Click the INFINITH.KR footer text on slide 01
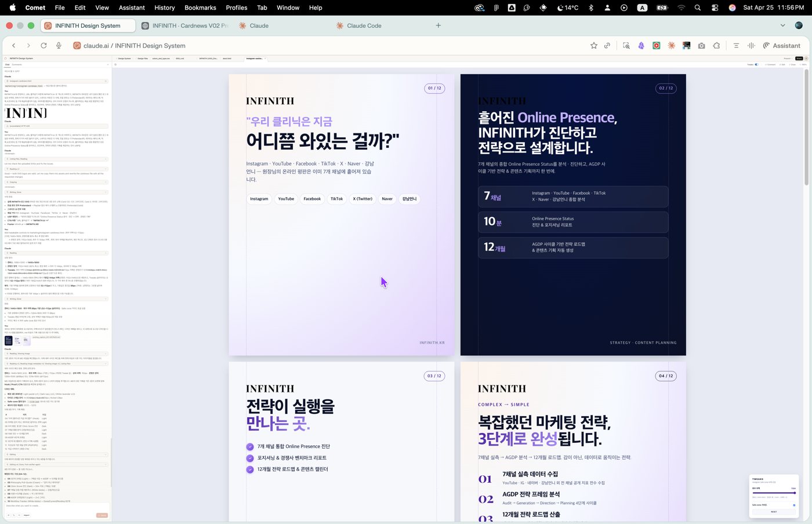Viewport: 812px width, 524px height. (x=432, y=343)
